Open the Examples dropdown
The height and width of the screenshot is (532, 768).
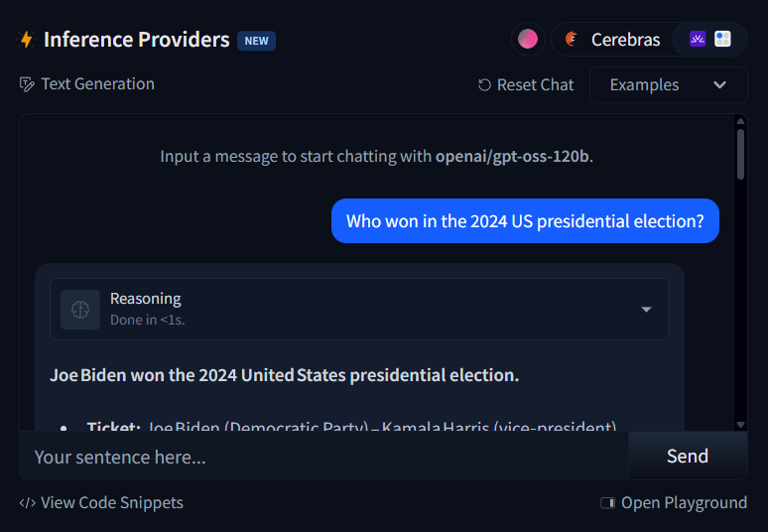tap(668, 85)
